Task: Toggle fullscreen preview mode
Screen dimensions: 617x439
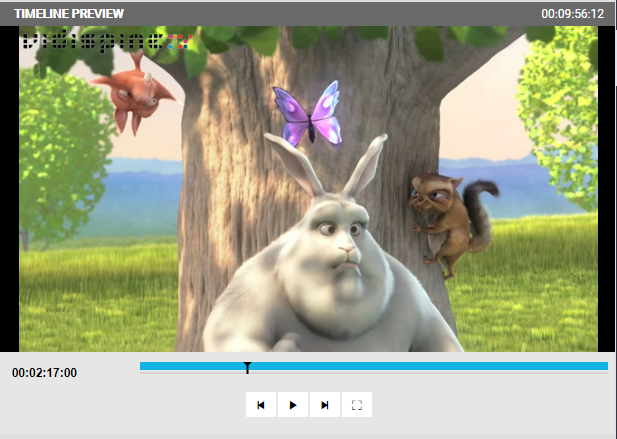Action: 357,405
